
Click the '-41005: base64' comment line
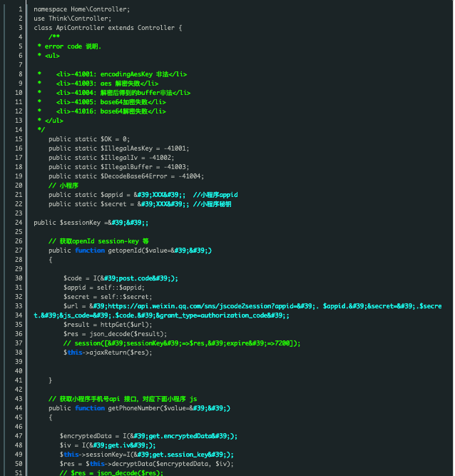(x=101, y=102)
